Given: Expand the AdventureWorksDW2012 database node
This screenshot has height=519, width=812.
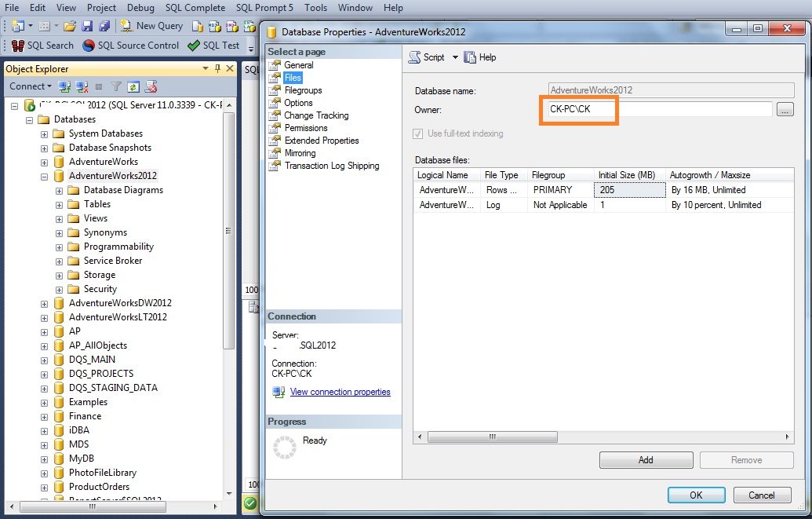Looking at the screenshot, I should click(x=45, y=302).
